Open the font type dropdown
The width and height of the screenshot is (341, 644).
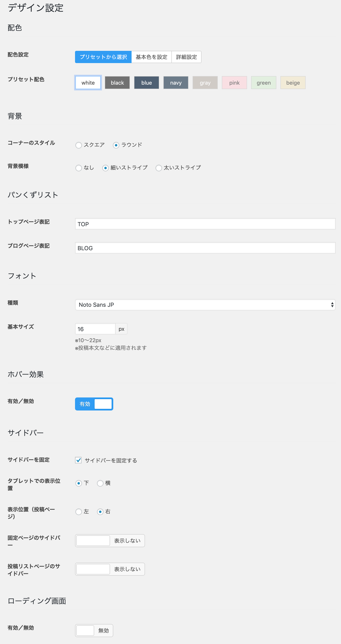205,305
